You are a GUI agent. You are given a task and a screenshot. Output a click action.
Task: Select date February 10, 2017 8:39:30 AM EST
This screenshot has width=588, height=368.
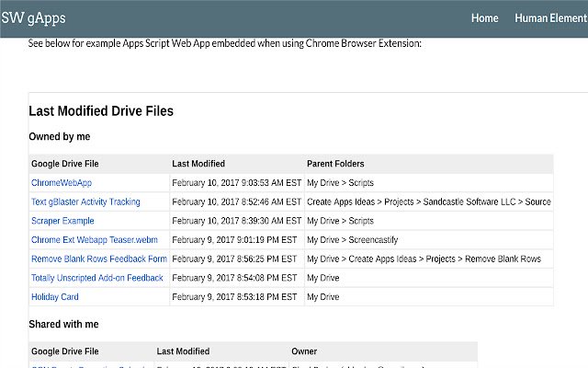coord(237,221)
